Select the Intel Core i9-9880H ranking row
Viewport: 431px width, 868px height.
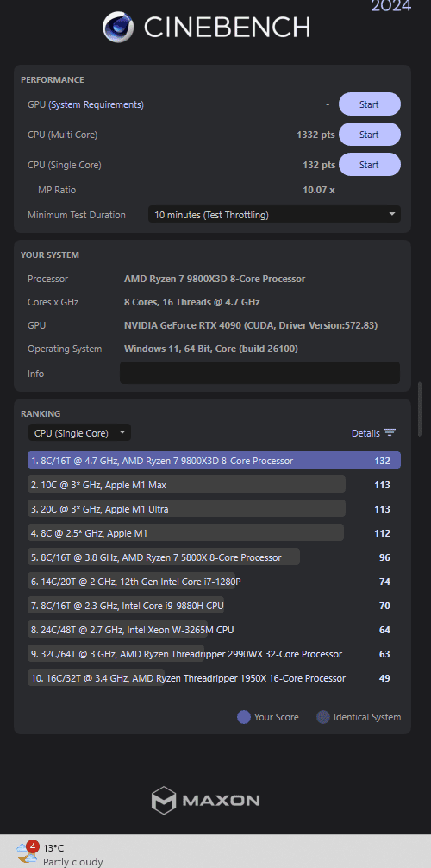[x=214, y=606]
